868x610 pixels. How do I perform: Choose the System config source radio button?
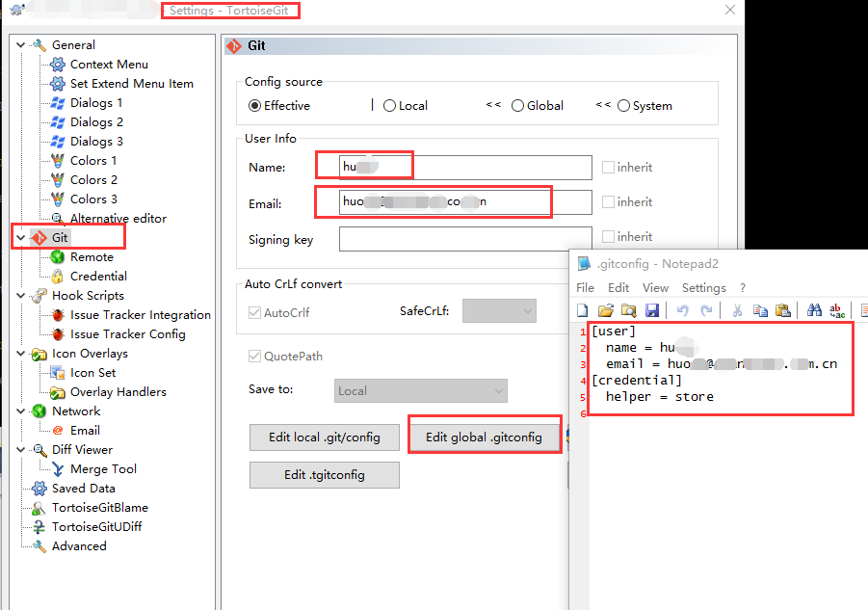tap(624, 106)
